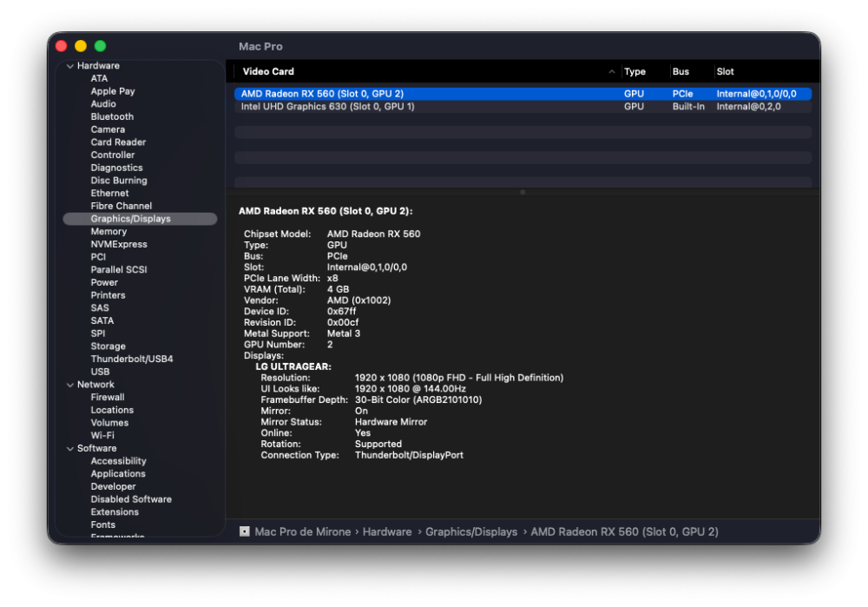Image resolution: width=868 pixels, height=607 pixels.
Task: Select SPI in the sidebar
Action: tap(98, 333)
